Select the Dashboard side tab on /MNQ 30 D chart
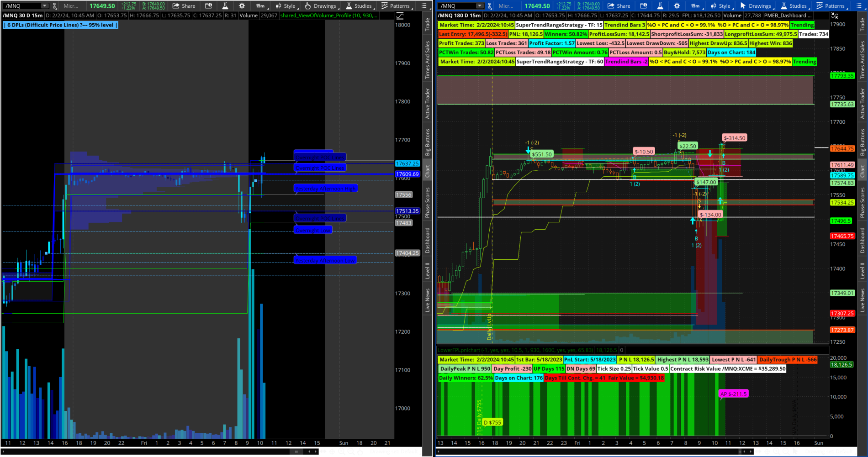This screenshot has height=457, width=868. [428, 240]
